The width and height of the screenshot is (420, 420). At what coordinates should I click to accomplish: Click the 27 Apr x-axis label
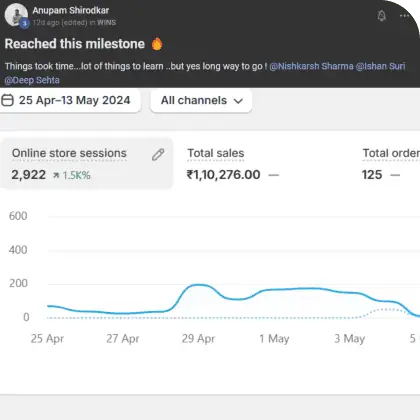[123, 339]
